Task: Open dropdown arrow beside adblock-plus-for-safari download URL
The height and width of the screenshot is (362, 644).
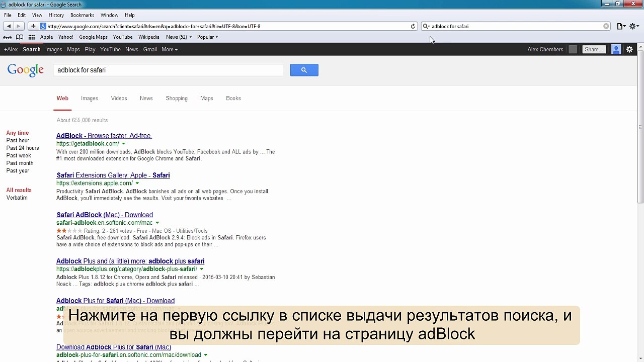Action: 206,355
